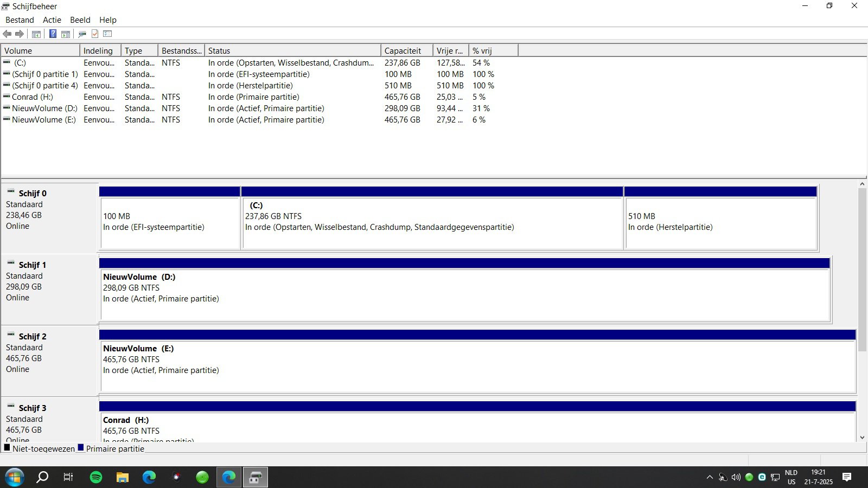Open the notification center icon
Viewport: 868px width, 488px height.
847,477
